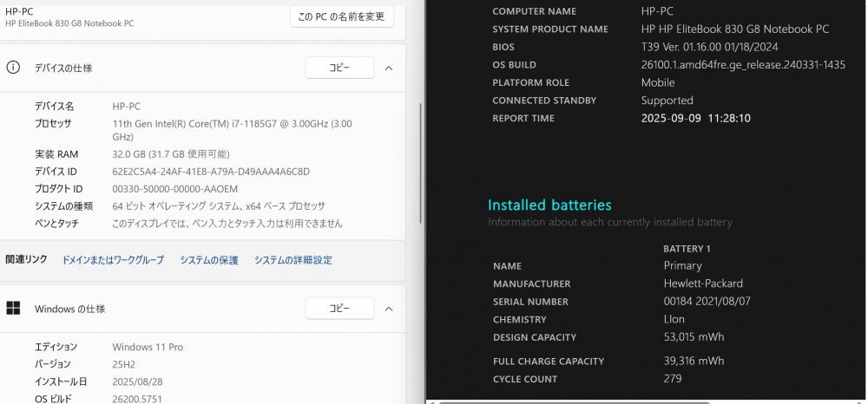Click the FULL CHARGE CAPACITY value
Image resolution: width=868 pixels, height=404 pixels.
tap(694, 361)
